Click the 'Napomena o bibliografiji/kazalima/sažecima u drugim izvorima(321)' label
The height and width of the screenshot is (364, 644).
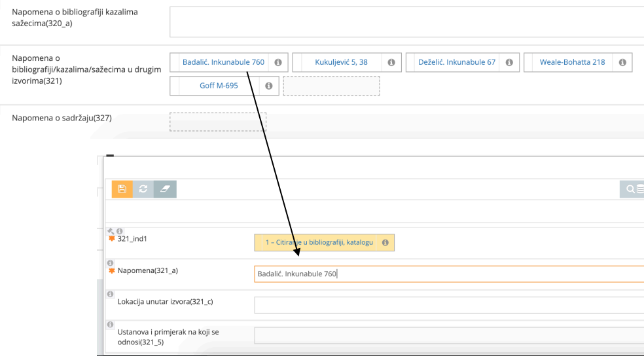click(x=86, y=69)
